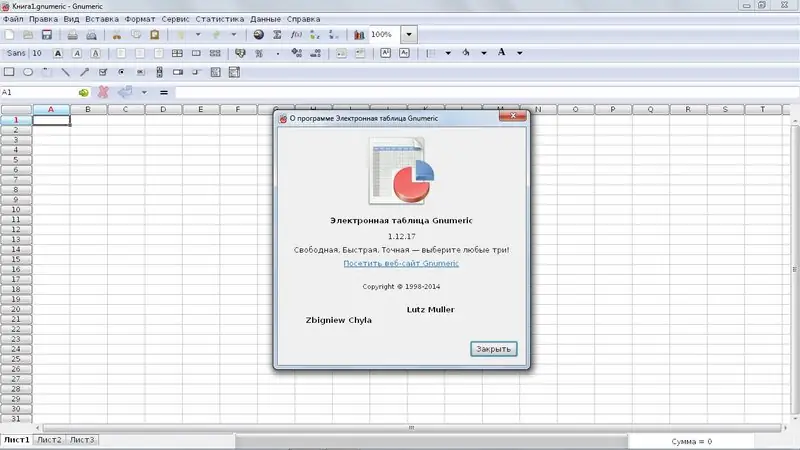Click the Undo arrow icon
The image size is (800, 450).
pos(180,35)
